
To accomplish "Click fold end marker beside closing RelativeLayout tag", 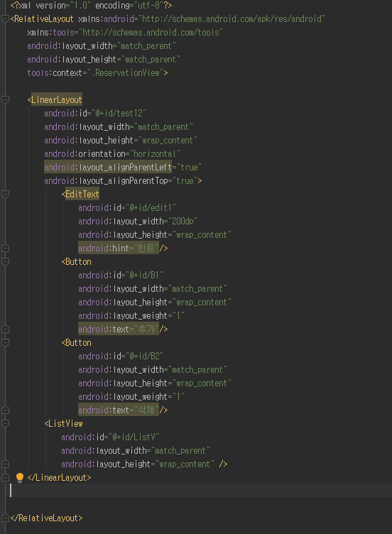I will point(5,518).
